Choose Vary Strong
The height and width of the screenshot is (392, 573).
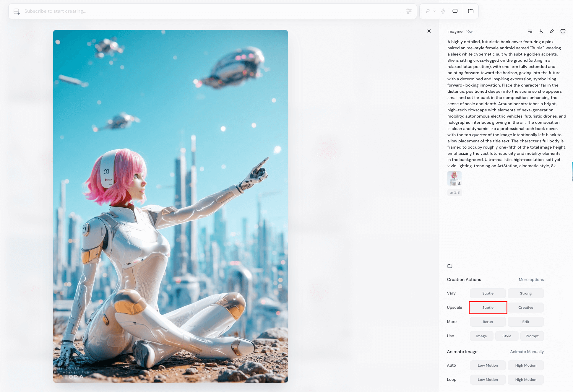pos(526,293)
